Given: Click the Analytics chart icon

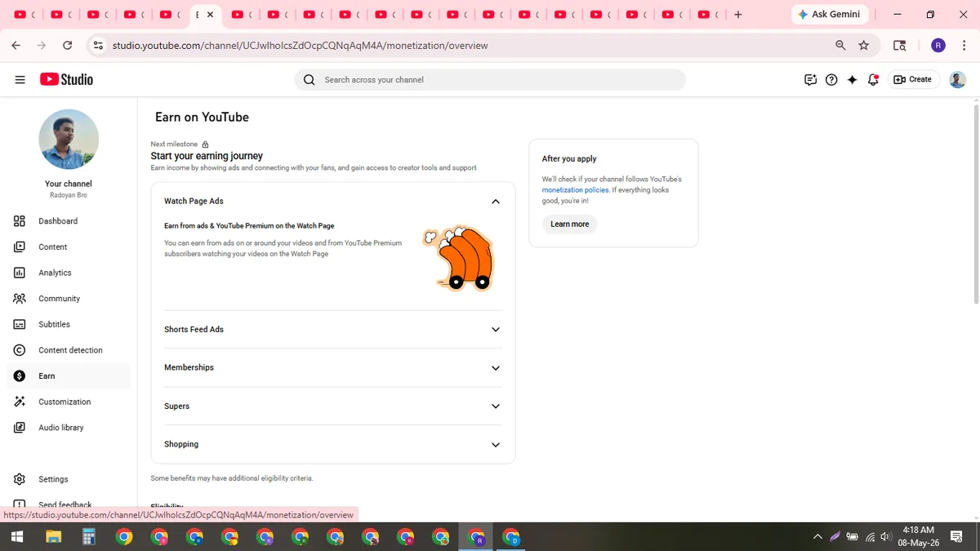Looking at the screenshot, I should tap(20, 273).
